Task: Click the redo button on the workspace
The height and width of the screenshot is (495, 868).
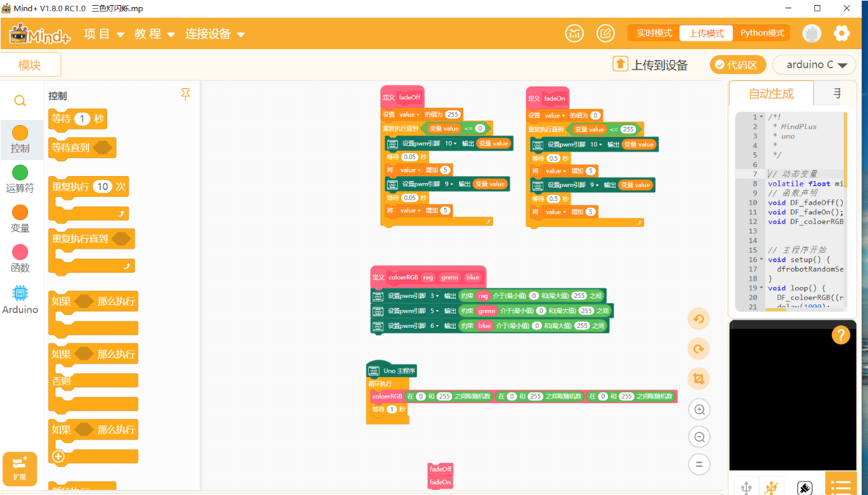Action: pyautogui.click(x=699, y=350)
